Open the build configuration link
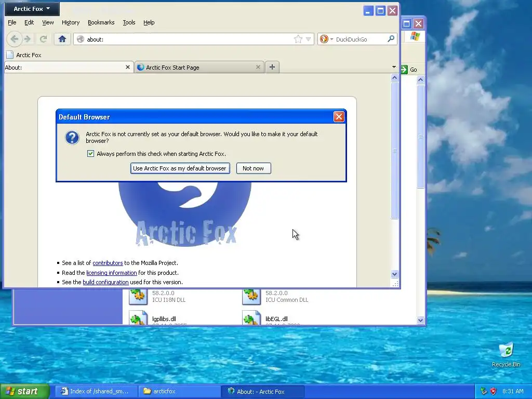 105,282
